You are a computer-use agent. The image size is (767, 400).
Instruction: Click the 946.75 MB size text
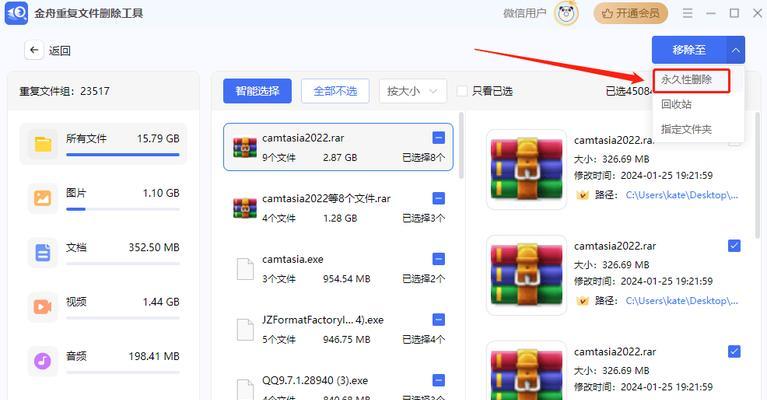[x=346, y=339]
